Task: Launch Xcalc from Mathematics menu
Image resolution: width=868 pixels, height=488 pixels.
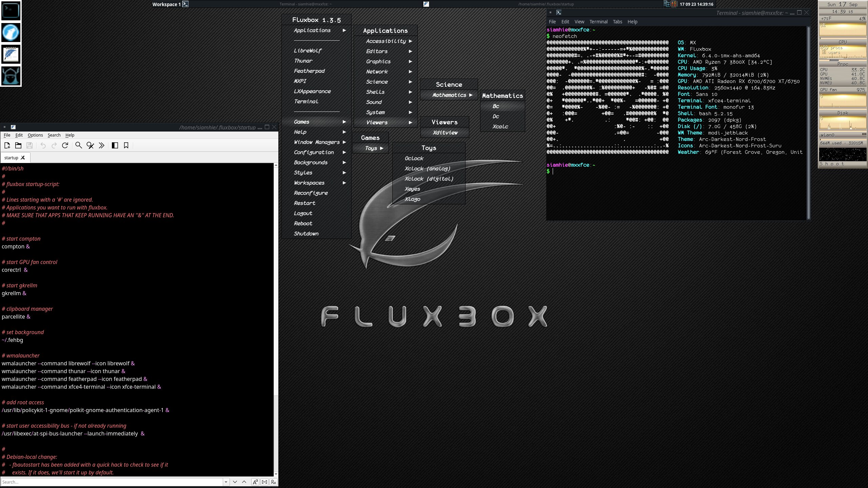Action: tap(502, 126)
